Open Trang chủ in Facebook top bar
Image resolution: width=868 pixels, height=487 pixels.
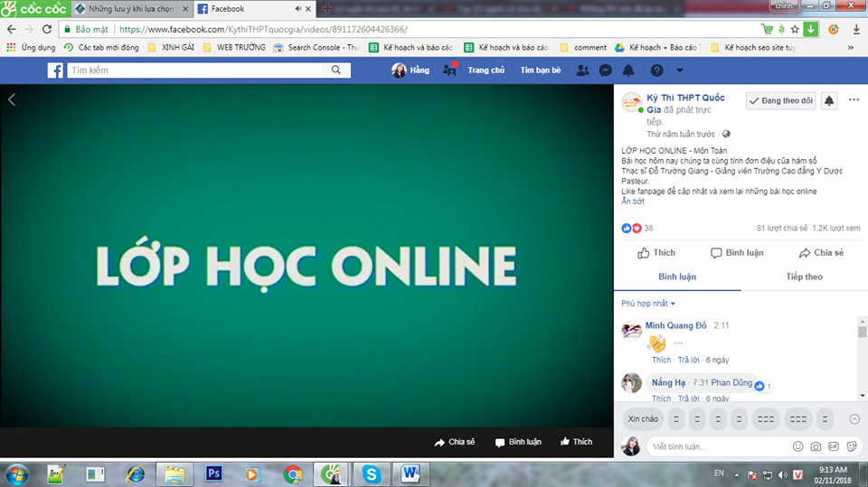coord(486,70)
